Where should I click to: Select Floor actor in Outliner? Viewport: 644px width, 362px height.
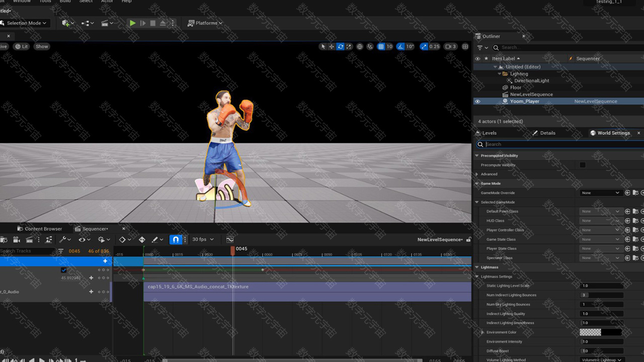515,87
